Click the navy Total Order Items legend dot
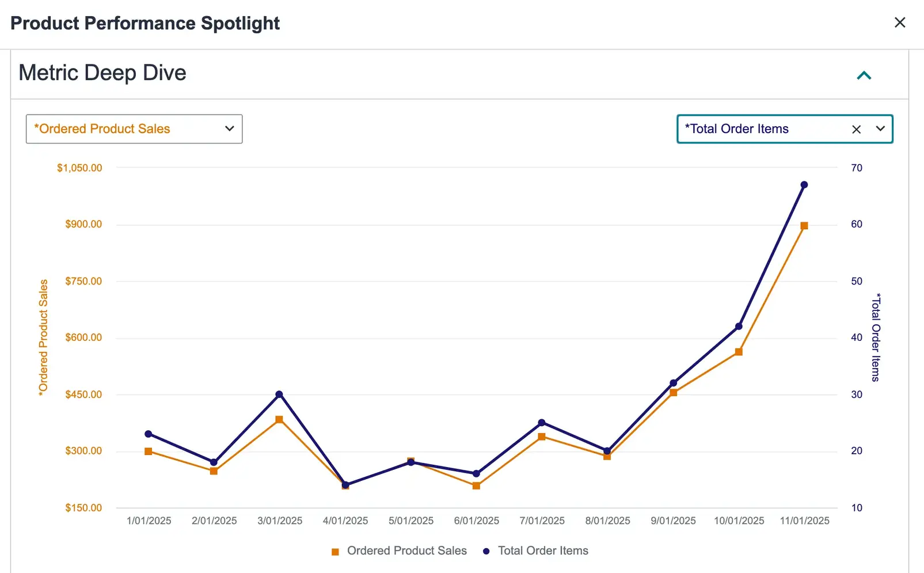924x573 pixels. pos(486,552)
